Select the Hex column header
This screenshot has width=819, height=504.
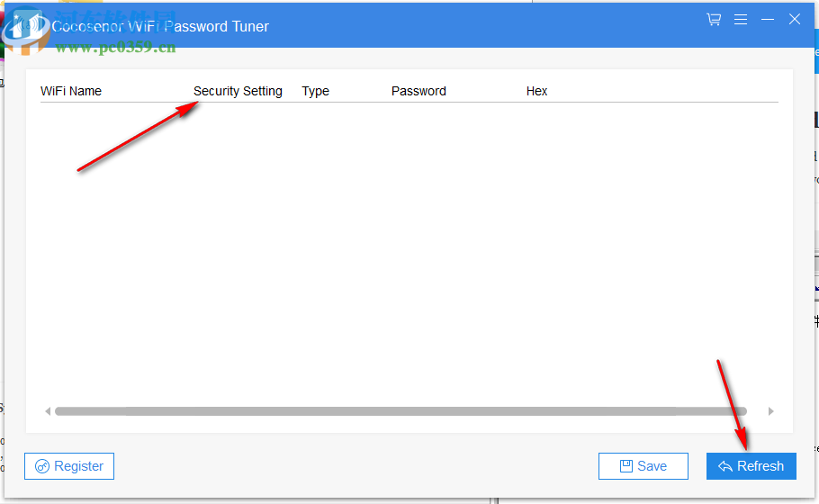(536, 91)
